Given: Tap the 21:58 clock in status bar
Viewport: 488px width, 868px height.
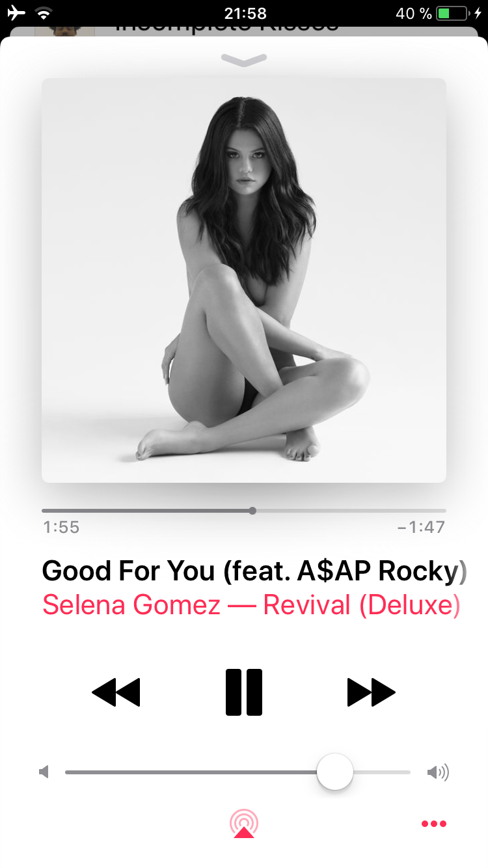Looking at the screenshot, I should point(245,13).
